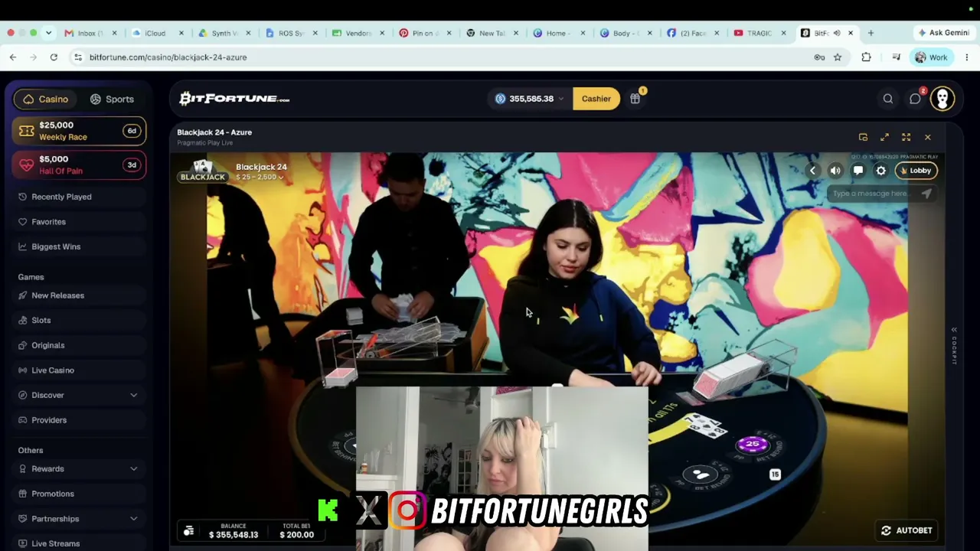This screenshot has height=551, width=980.
Task: Expand game to theater mode
Action: 884,137
